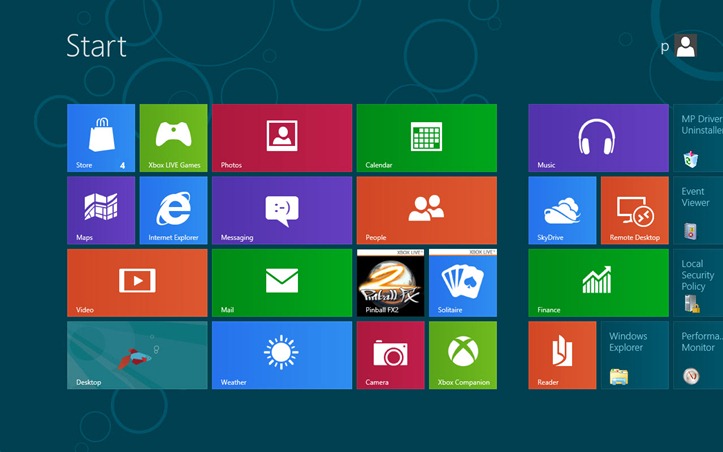Image resolution: width=723 pixels, height=452 pixels.
Task: Click the user name letter 'p'
Action: [664, 47]
